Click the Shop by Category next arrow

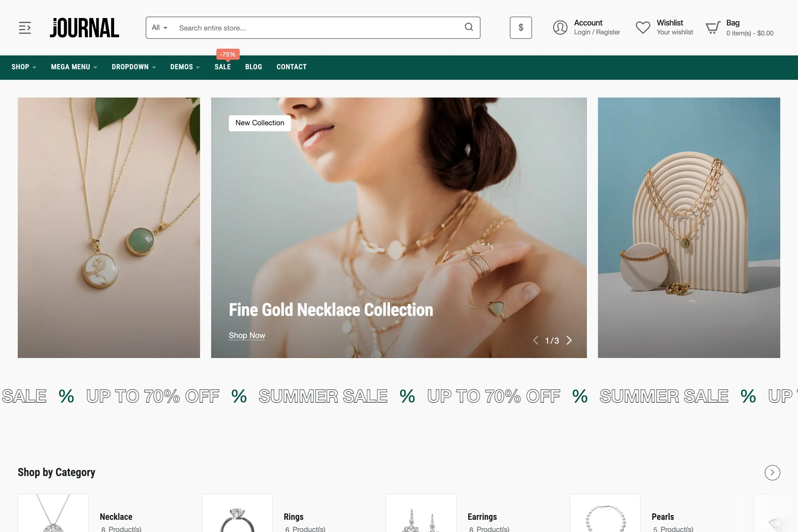pyautogui.click(x=772, y=472)
